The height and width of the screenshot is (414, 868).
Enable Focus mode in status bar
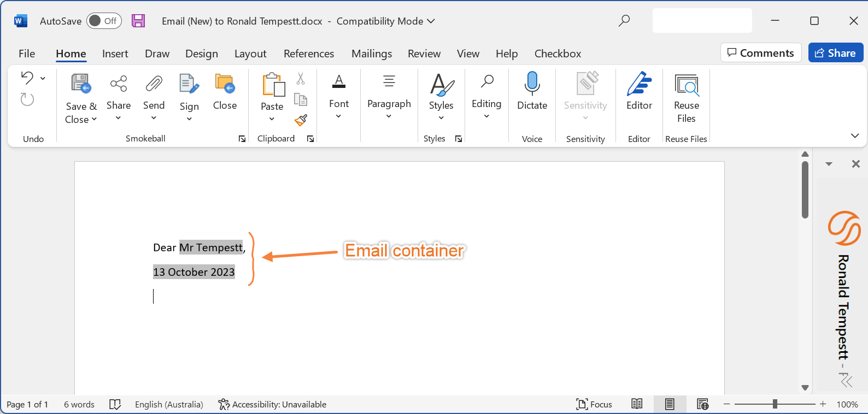594,404
